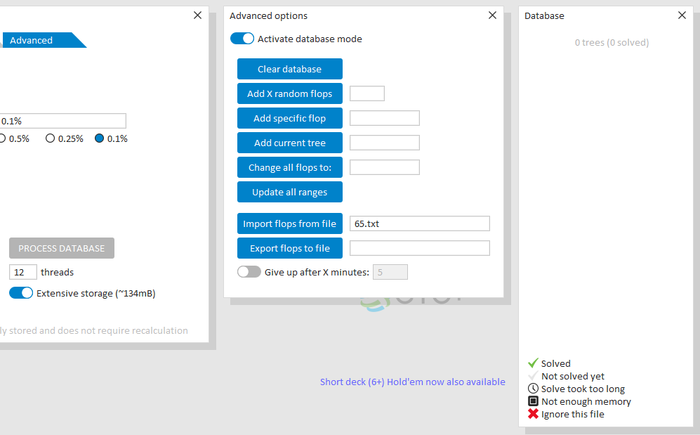Image resolution: width=700 pixels, height=435 pixels.
Task: Enable Give up after X minutes toggle
Action: 249,272
